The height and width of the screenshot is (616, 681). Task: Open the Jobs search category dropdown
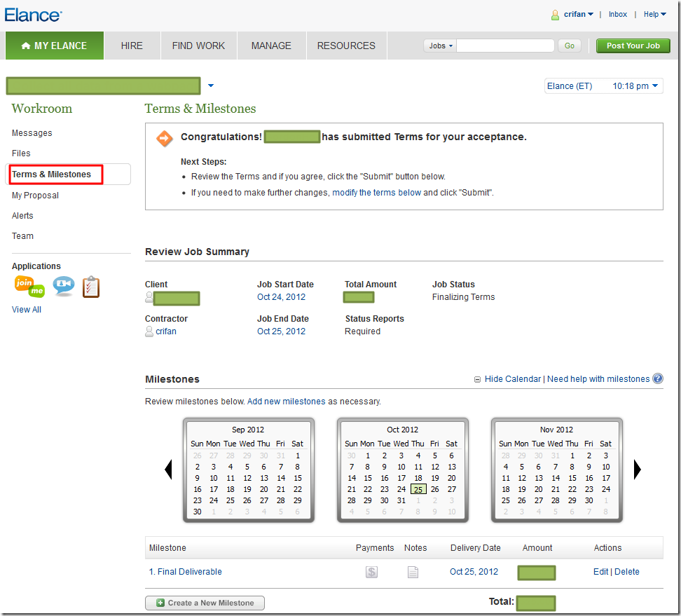point(440,46)
